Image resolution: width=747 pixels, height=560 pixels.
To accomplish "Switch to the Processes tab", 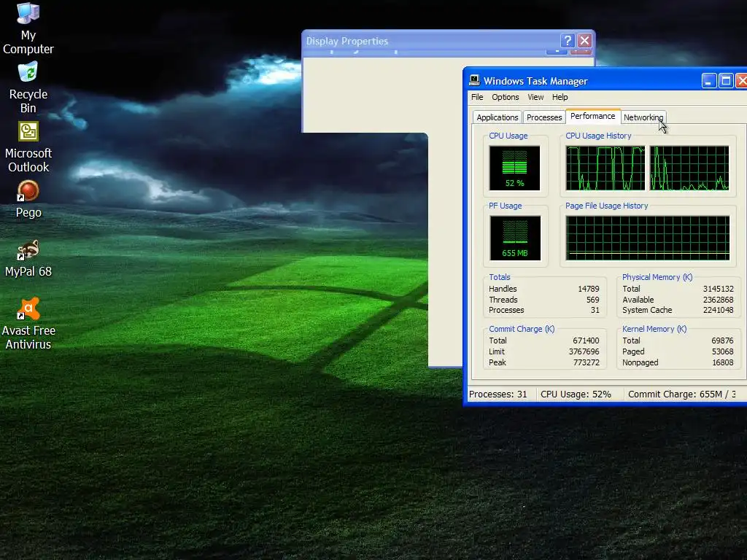I will pos(544,117).
